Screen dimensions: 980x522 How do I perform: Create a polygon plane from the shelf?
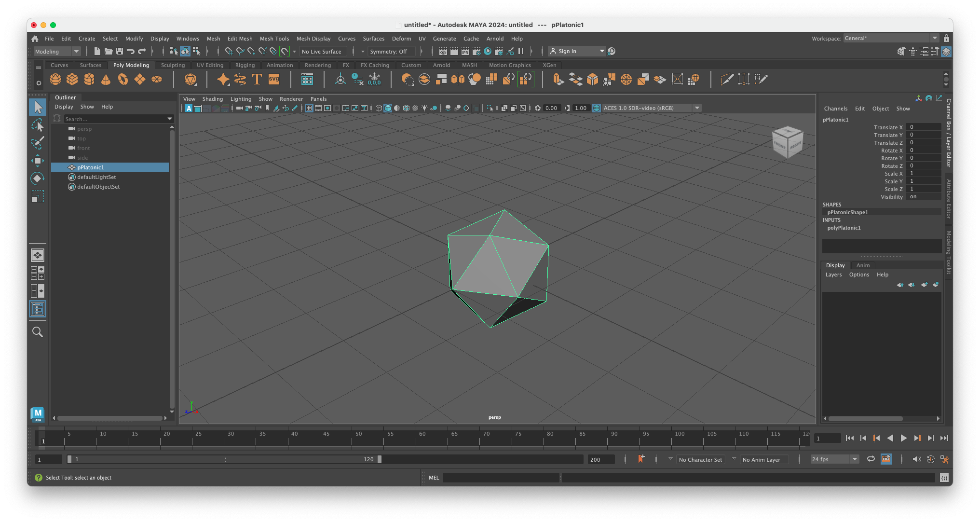pyautogui.click(x=140, y=79)
